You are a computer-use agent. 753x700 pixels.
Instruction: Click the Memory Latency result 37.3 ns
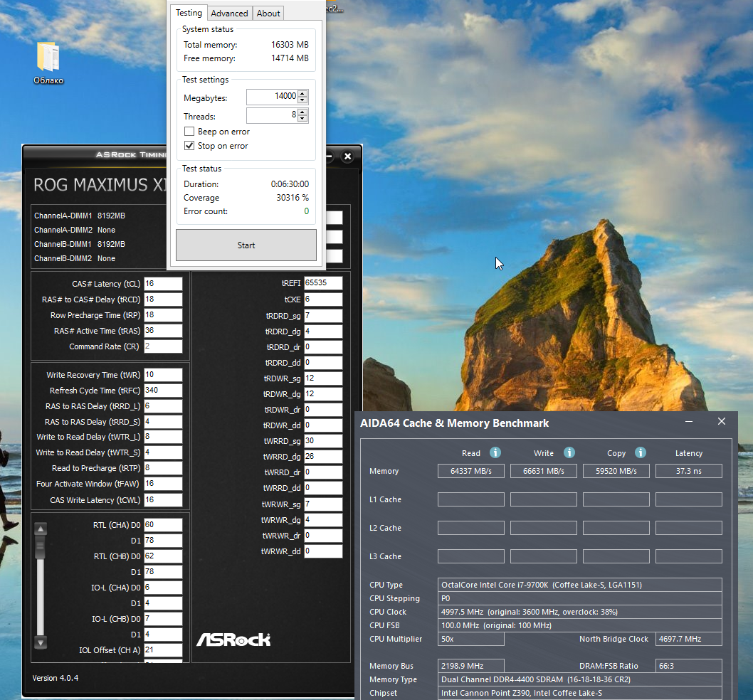pyautogui.click(x=689, y=471)
